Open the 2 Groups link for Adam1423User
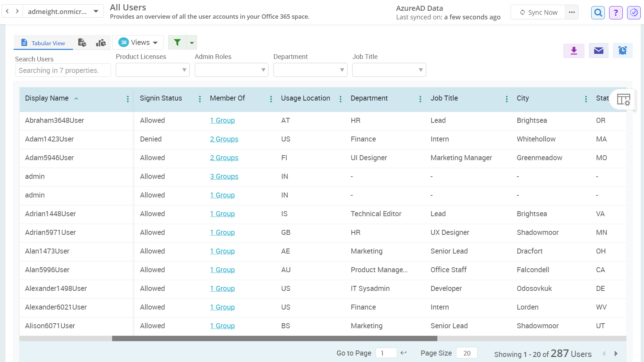 (x=224, y=139)
